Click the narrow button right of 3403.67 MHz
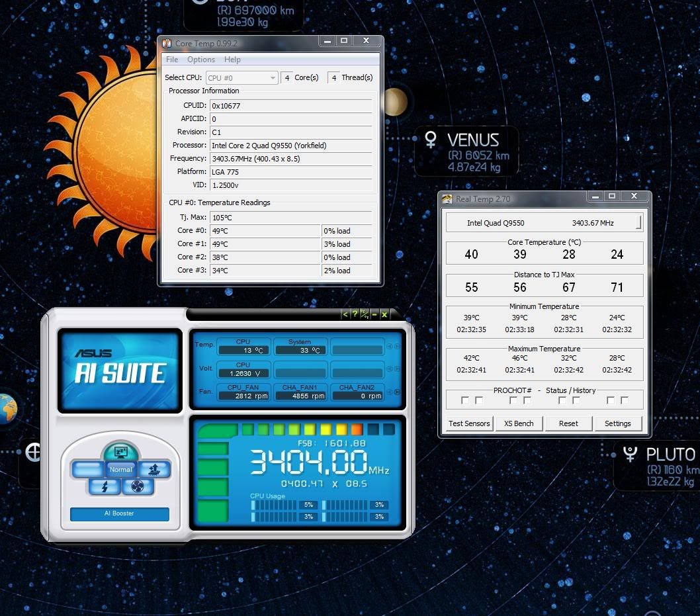Image resolution: width=700 pixels, height=616 pixels. [639, 223]
